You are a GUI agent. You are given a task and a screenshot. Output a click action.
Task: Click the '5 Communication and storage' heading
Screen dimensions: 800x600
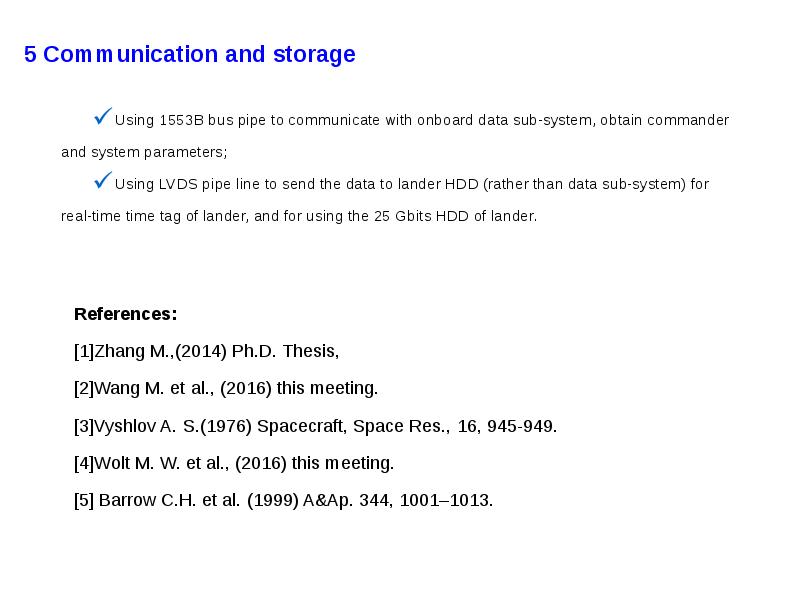(190, 54)
